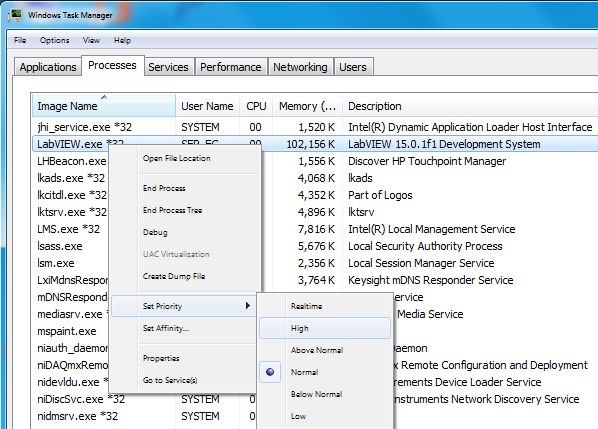Open the View menu
598x429 pixels.
point(91,40)
